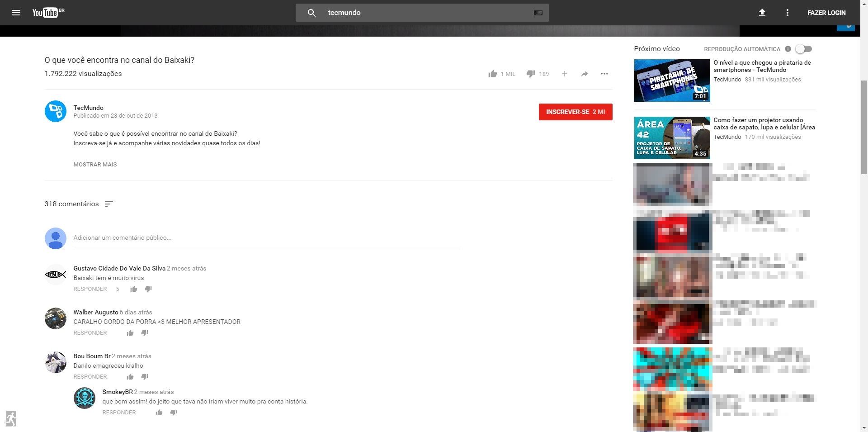Open Bou Boum Br profile name

[92, 356]
